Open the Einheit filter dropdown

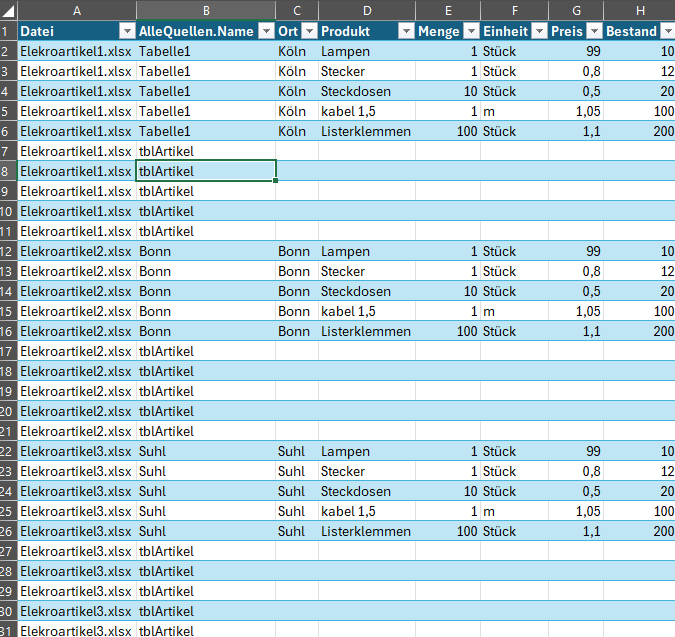pos(538,31)
